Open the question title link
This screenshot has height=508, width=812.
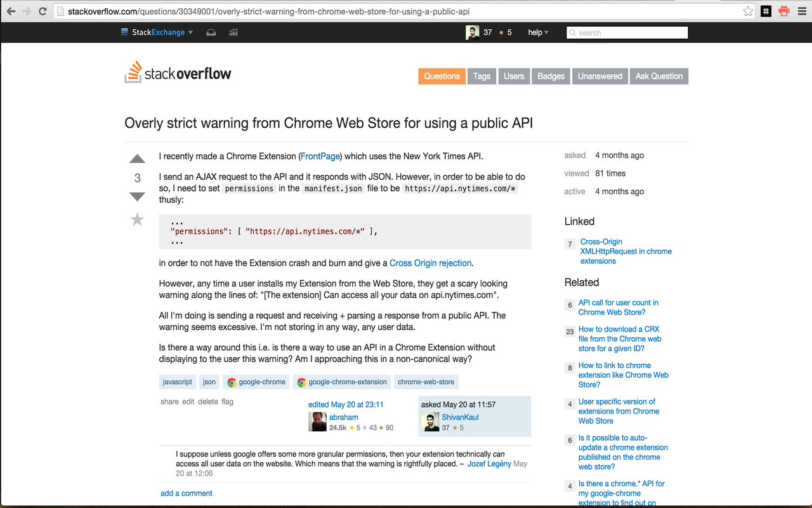[x=329, y=123]
